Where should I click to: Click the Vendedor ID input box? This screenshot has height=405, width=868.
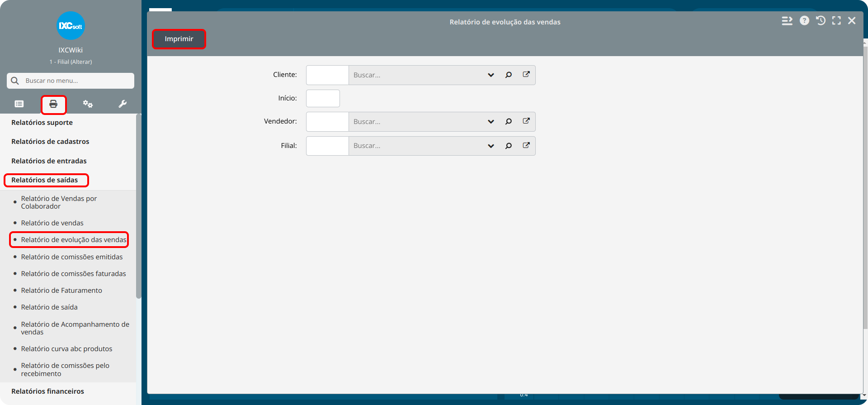tap(327, 122)
